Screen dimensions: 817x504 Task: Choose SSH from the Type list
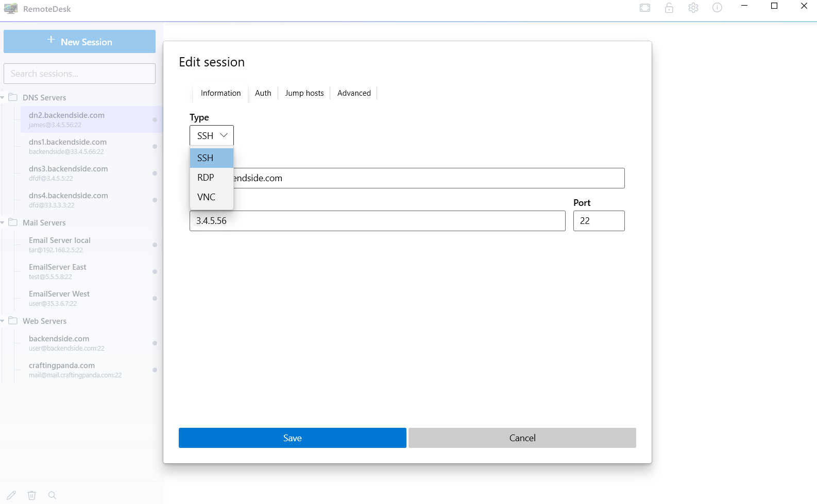212,158
